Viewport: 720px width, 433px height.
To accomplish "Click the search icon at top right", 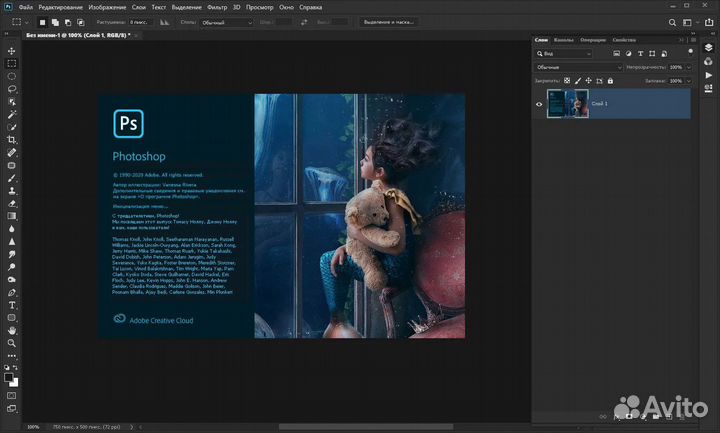I will click(x=672, y=20).
